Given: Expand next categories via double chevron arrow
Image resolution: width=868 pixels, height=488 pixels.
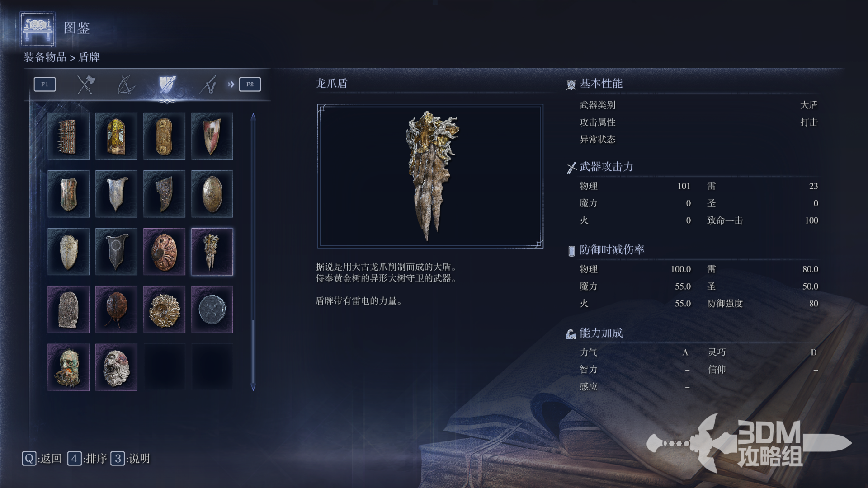Looking at the screenshot, I should pyautogui.click(x=231, y=84).
